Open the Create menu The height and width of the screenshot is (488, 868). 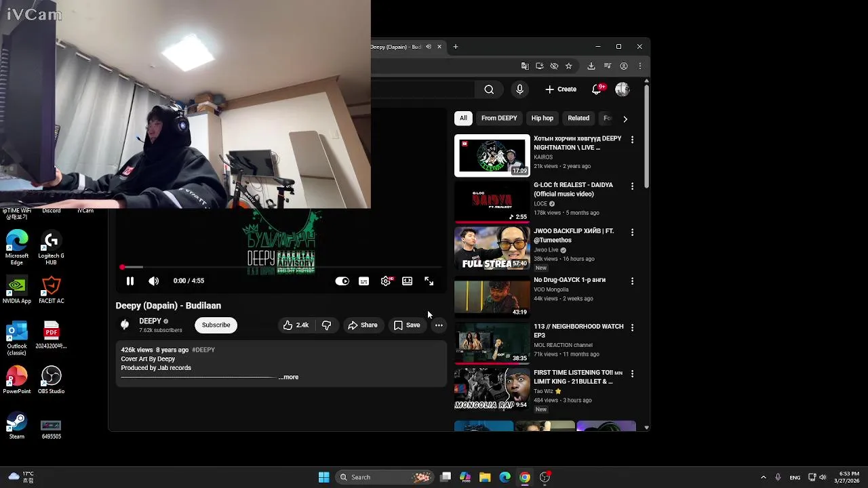[561, 89]
